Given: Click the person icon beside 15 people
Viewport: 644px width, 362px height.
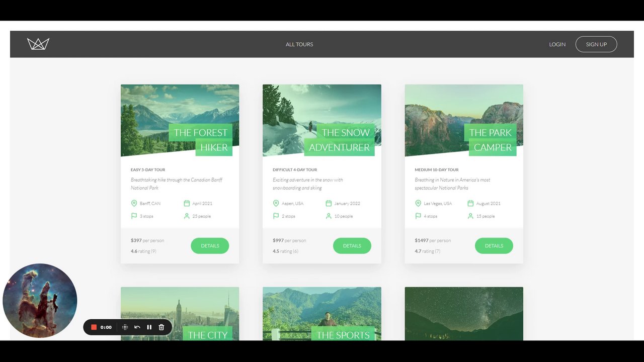Looking at the screenshot, I should tap(470, 216).
